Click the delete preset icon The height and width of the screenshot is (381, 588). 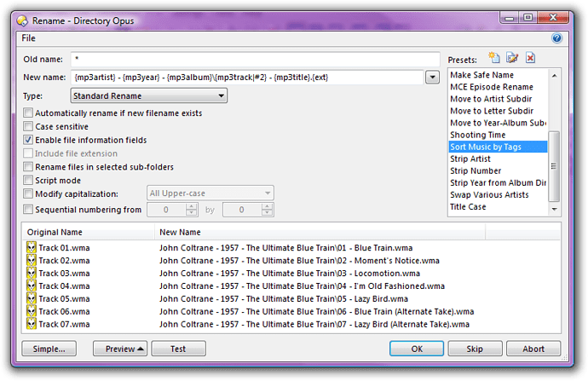pos(530,58)
